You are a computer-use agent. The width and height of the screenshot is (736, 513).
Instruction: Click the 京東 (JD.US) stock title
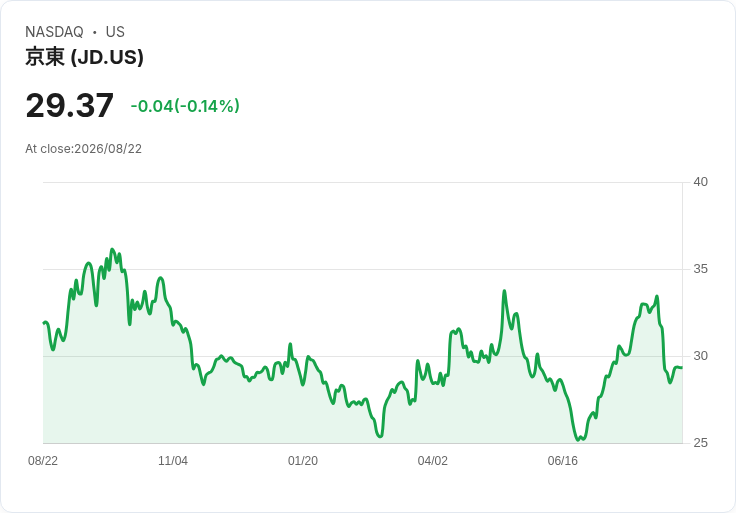tap(84, 57)
